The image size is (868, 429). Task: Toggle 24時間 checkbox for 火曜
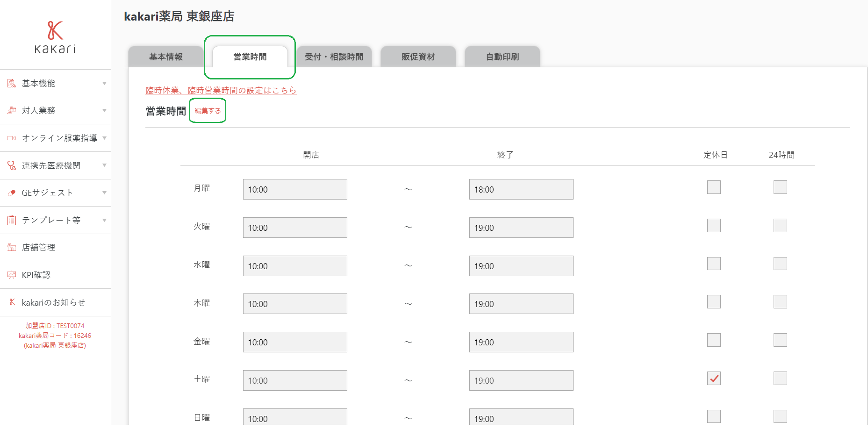pos(780,225)
